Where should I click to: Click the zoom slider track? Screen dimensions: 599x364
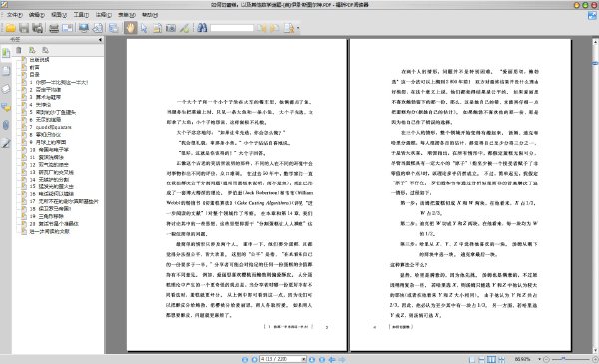pyautogui.click(x=571, y=359)
